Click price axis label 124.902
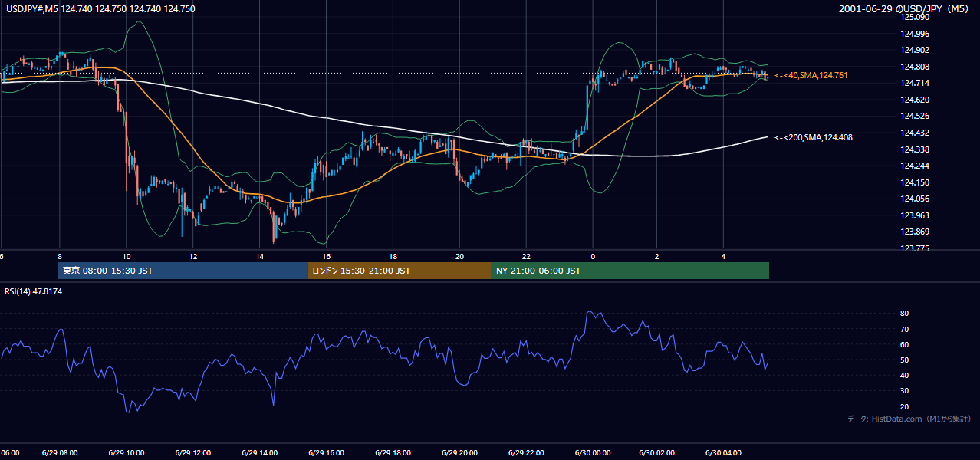The image size is (980, 460). (x=913, y=50)
